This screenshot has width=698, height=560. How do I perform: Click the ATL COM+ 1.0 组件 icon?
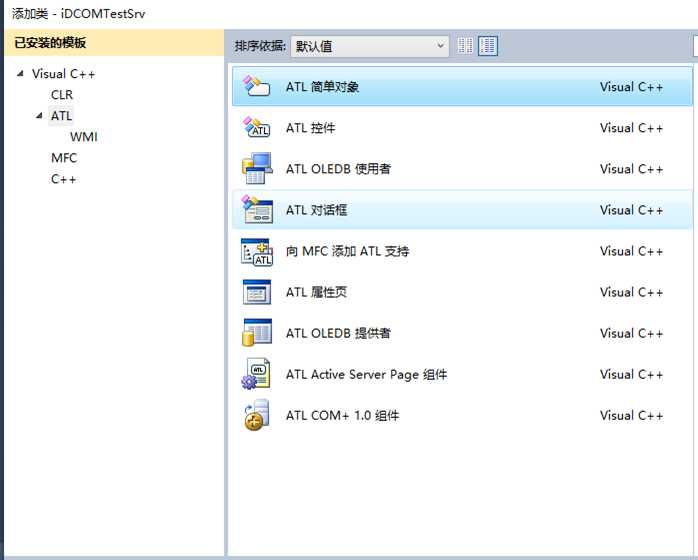click(257, 415)
